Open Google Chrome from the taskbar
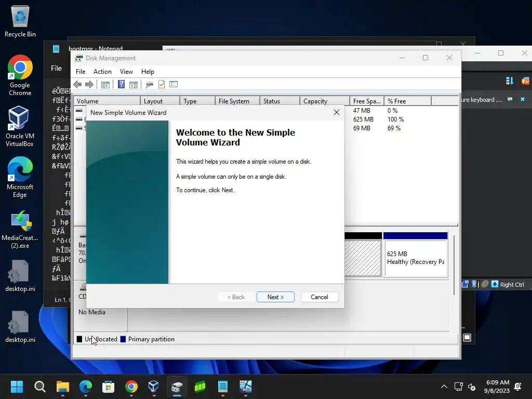 click(131, 387)
